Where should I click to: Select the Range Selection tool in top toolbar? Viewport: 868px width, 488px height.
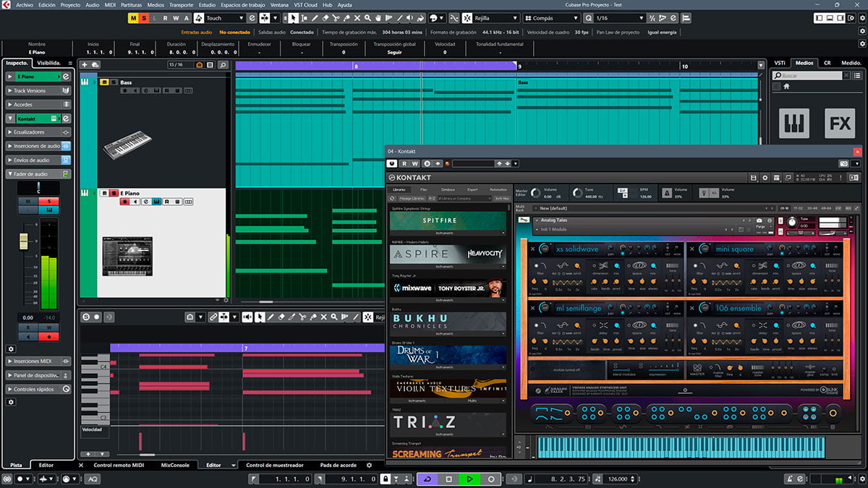[305, 18]
